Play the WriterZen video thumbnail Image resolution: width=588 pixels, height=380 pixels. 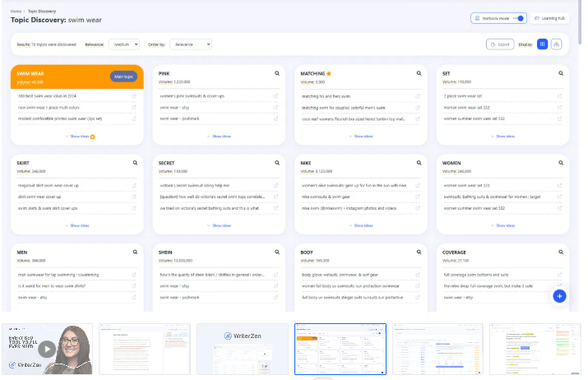(x=48, y=348)
